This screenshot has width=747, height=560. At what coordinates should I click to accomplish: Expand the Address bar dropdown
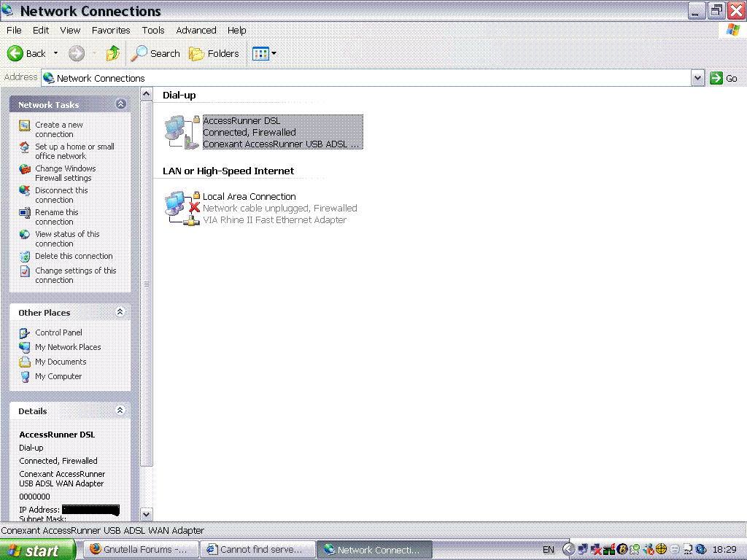(697, 78)
